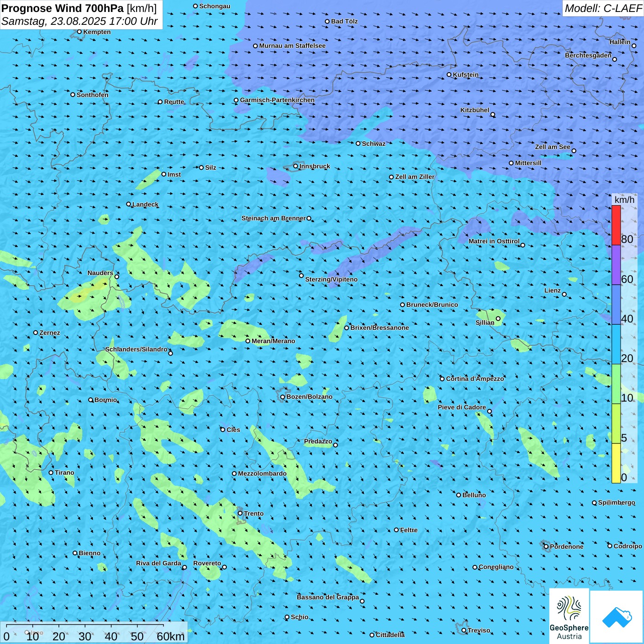Click the Feltre label
Viewport: 644px width, 644px height.
click(x=409, y=530)
